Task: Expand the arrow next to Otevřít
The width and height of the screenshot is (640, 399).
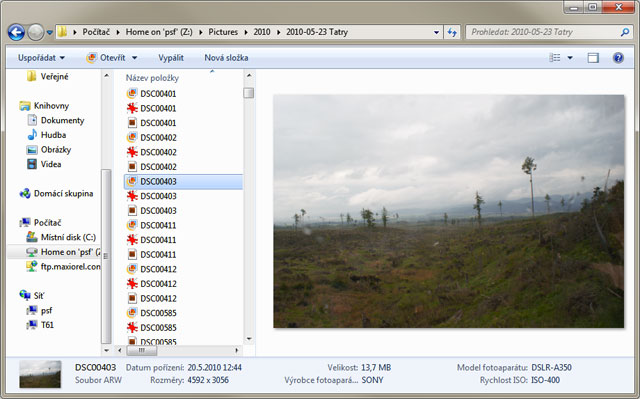Action: pos(134,58)
